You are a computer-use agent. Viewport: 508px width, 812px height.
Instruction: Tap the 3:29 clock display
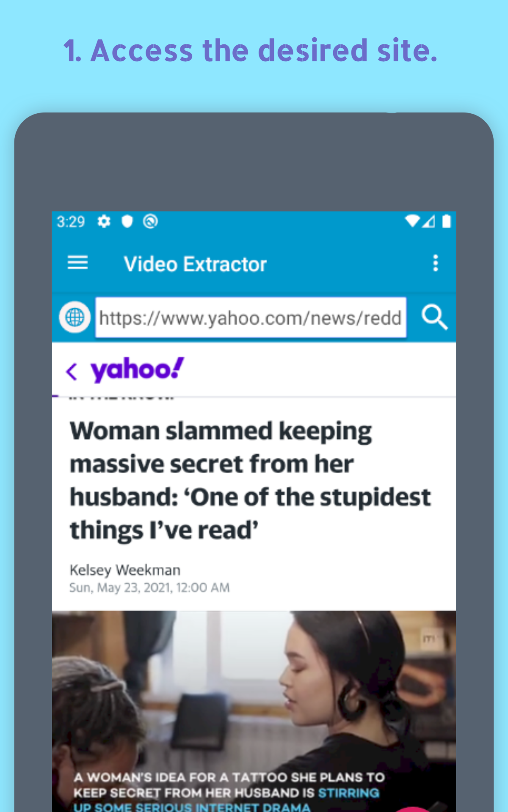[x=71, y=222]
